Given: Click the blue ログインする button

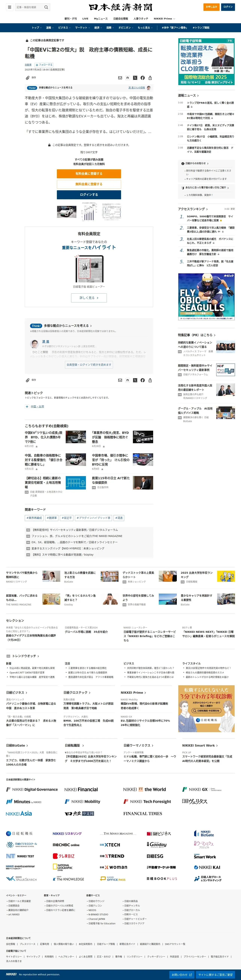Looking at the screenshot, I should coord(89,194).
